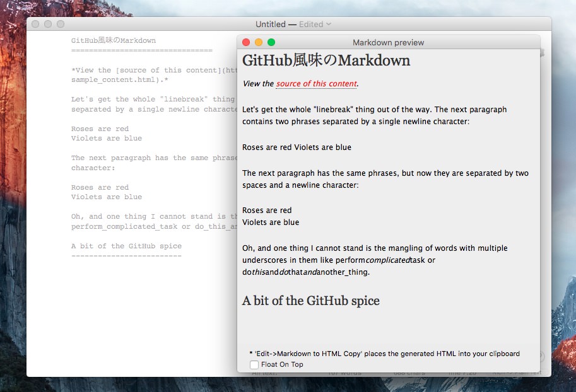Image resolution: width=576 pixels, height=392 pixels.
Task: Click 'A bit of the GitHub spice' in the editor
Action: (x=126, y=246)
